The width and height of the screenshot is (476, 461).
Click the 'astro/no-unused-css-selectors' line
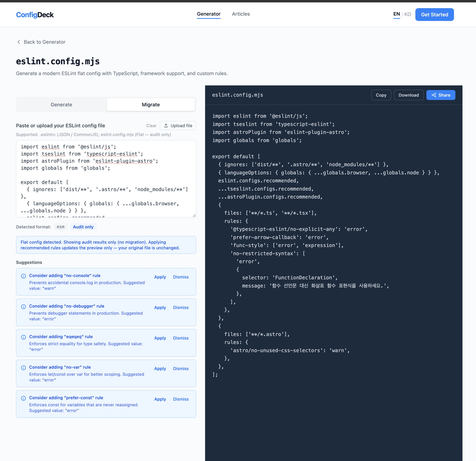point(290,350)
